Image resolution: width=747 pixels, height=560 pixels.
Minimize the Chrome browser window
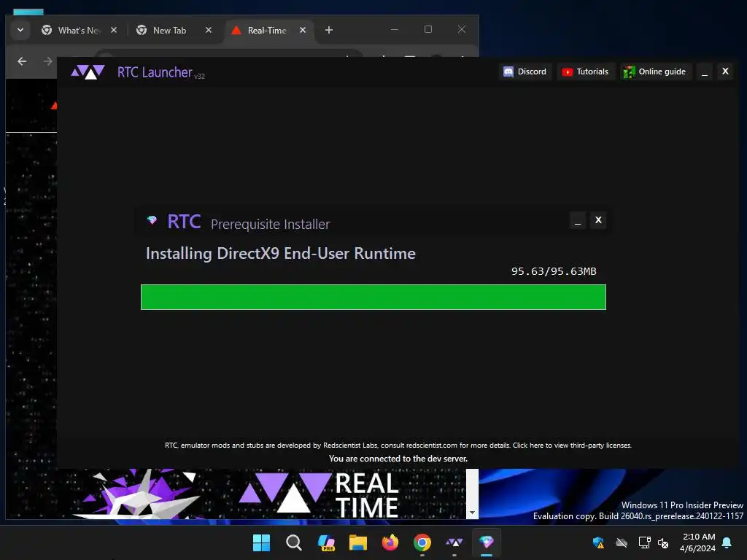(395, 29)
